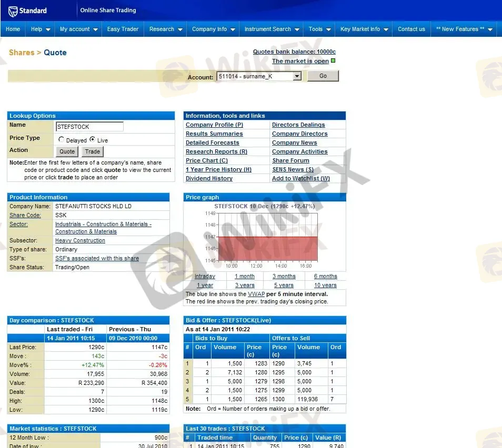Open Company Profile (P) link

click(x=214, y=125)
